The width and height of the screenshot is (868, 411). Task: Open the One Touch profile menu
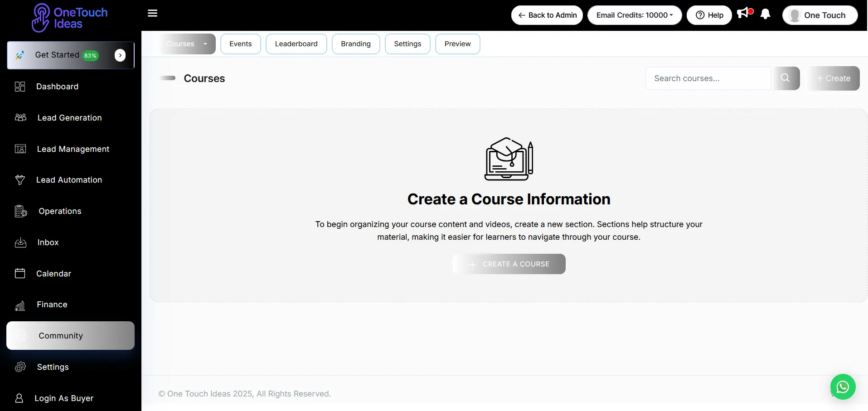click(820, 15)
